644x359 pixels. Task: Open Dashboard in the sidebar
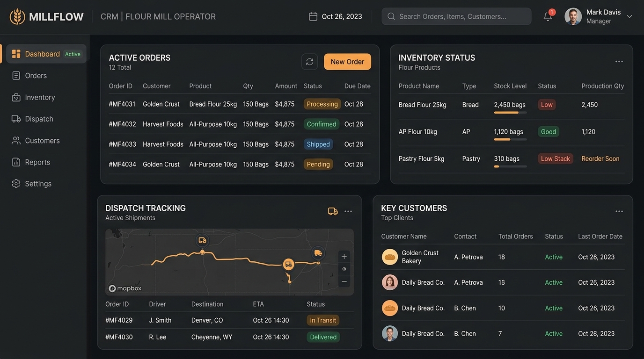46,54
